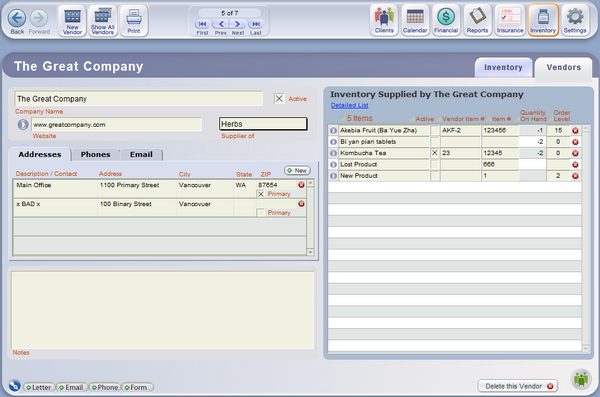Sort the list by 5 Items header
The image size is (600, 397).
coord(357,118)
